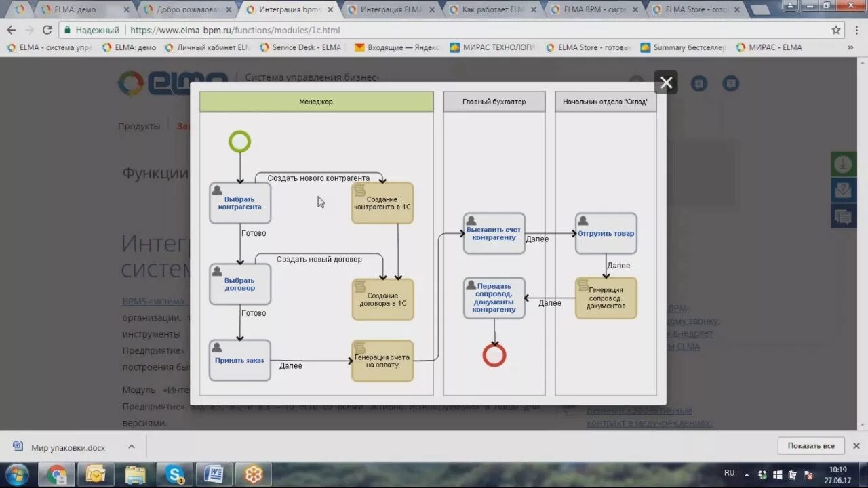Open the 'Продукты' site menu item
This screenshot has width=868, height=488.
click(x=139, y=126)
